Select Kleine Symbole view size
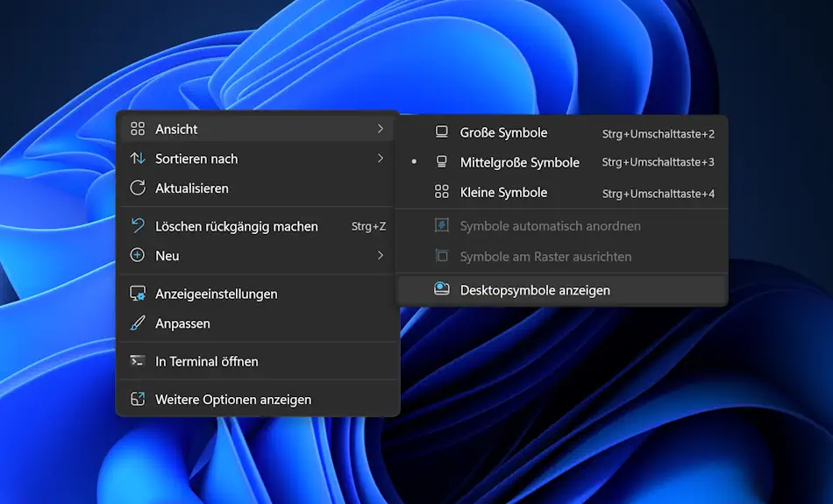This screenshot has height=504, width=833. 561,192
